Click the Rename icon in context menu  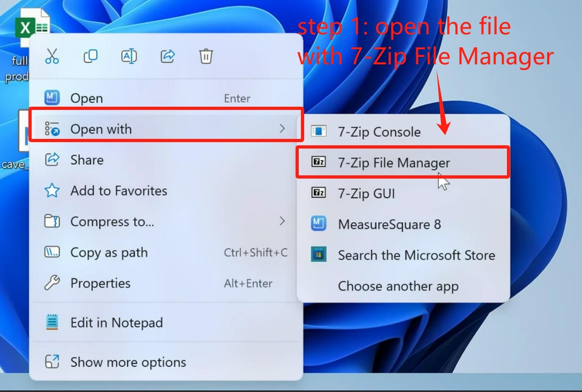pos(129,56)
